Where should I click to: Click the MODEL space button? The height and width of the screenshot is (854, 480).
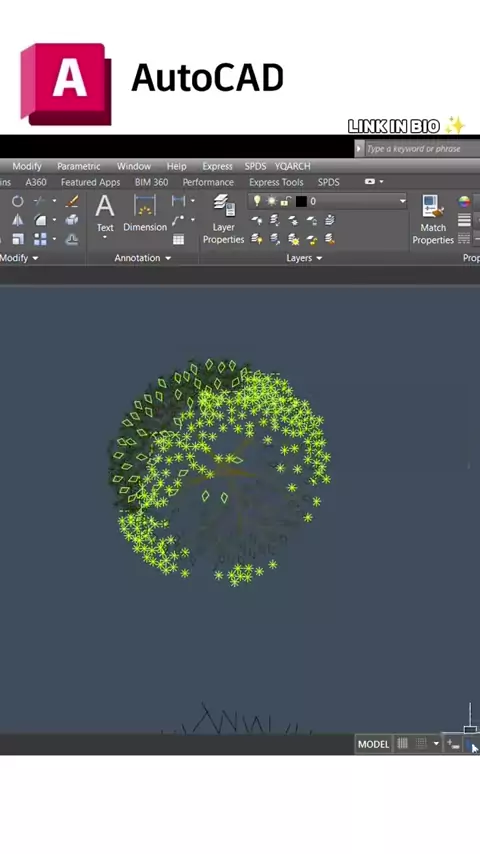click(373, 744)
